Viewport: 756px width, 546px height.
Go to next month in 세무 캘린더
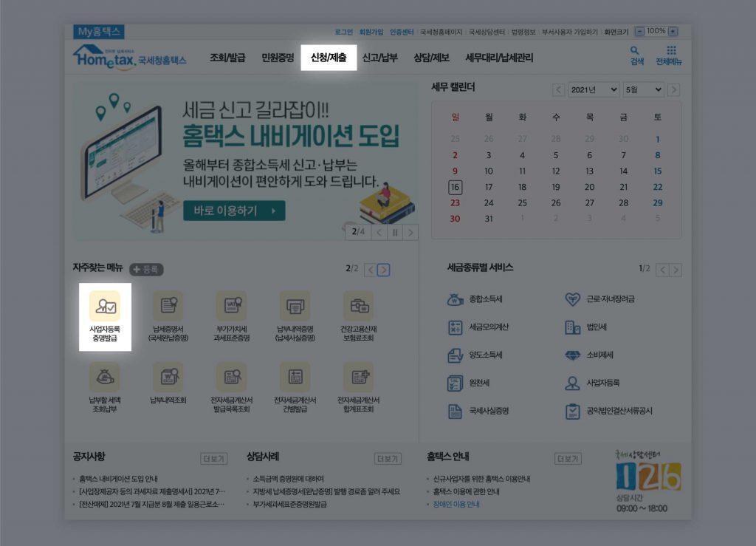(674, 89)
